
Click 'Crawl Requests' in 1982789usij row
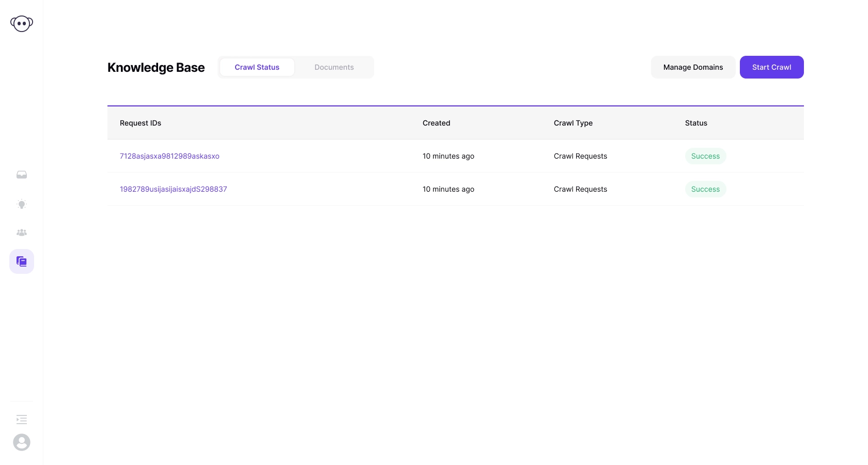coord(580,189)
